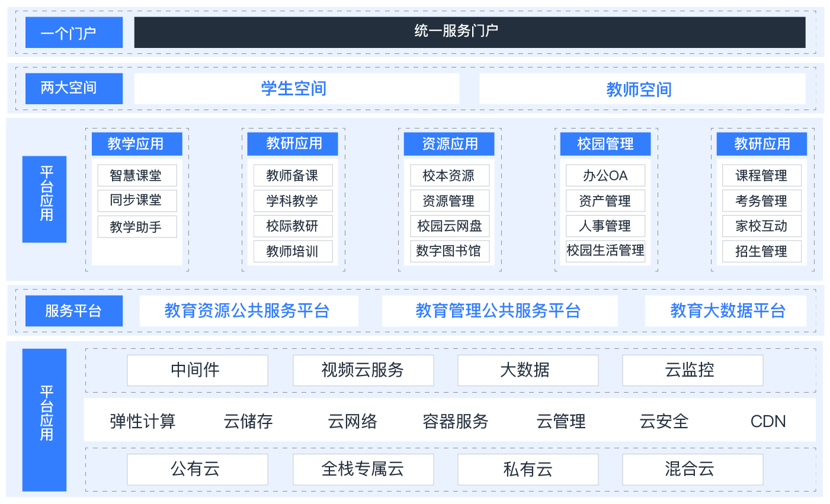Open 教育管理公共服务平台 block

pos(500,311)
